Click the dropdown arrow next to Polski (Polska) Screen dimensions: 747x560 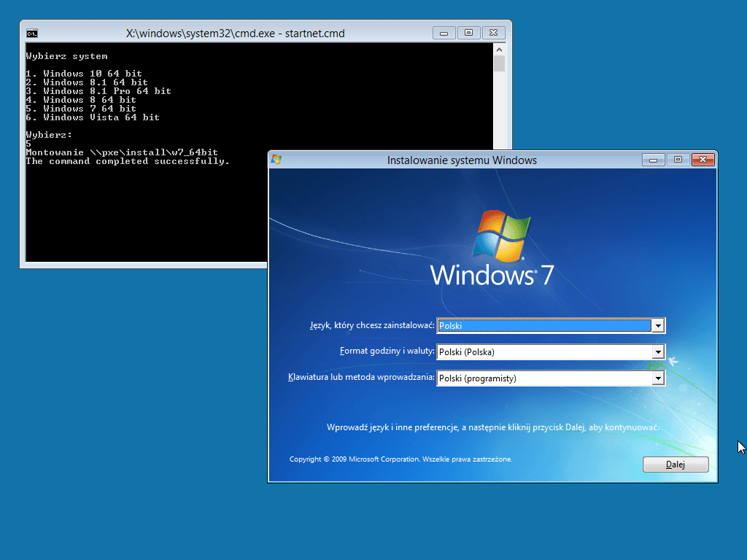pyautogui.click(x=658, y=352)
